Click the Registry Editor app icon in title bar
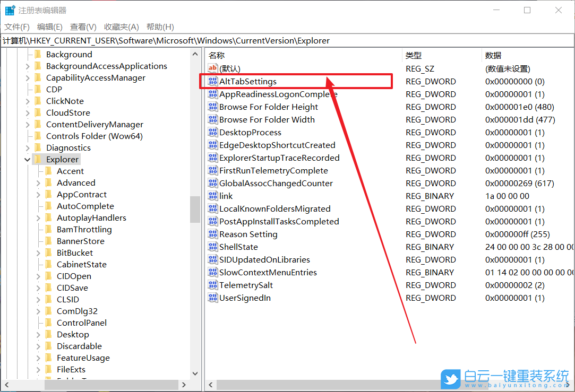Viewport: 575px width, 392px height. point(10,10)
